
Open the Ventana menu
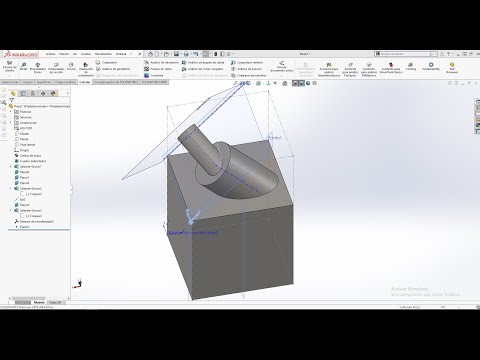click(x=121, y=54)
